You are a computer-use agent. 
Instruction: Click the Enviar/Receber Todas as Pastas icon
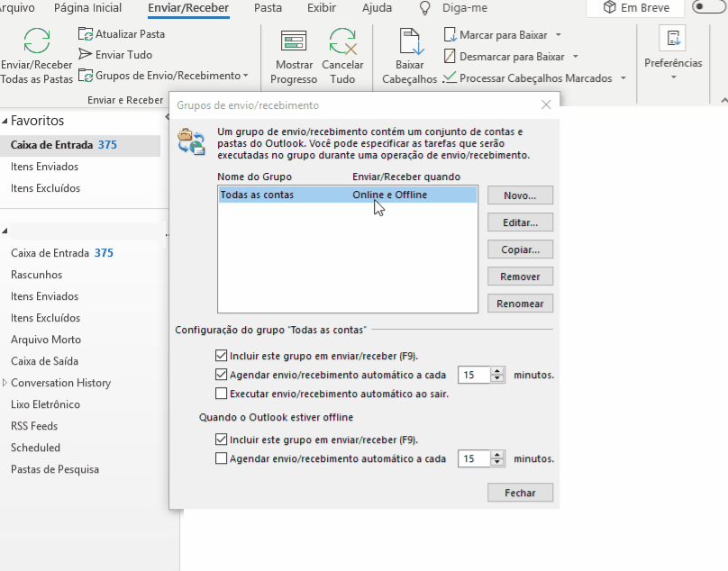point(37,41)
